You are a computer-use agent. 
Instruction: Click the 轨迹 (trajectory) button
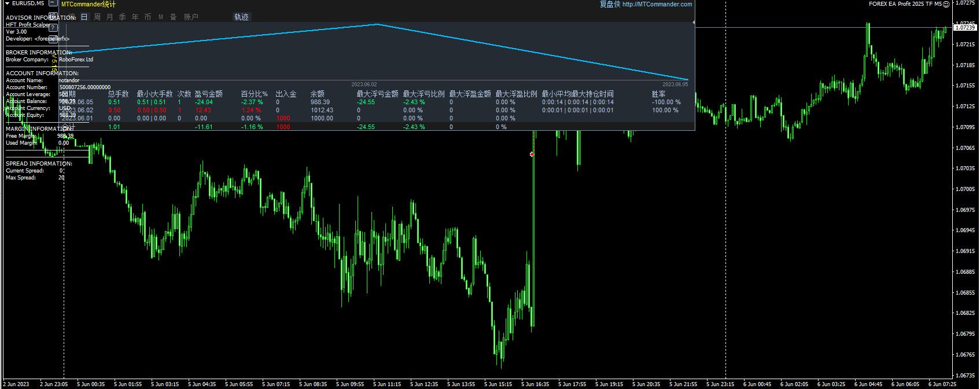point(242,17)
